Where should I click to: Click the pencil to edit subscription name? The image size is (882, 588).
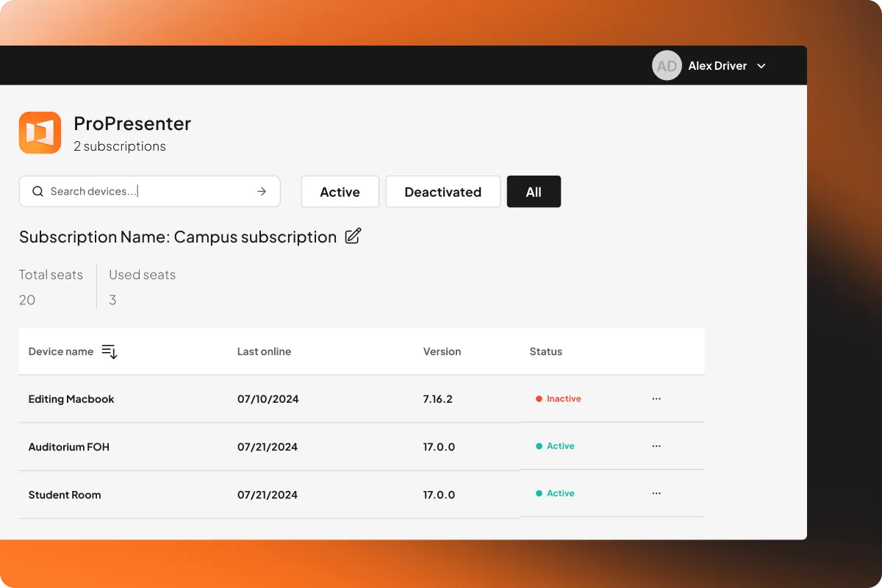352,236
